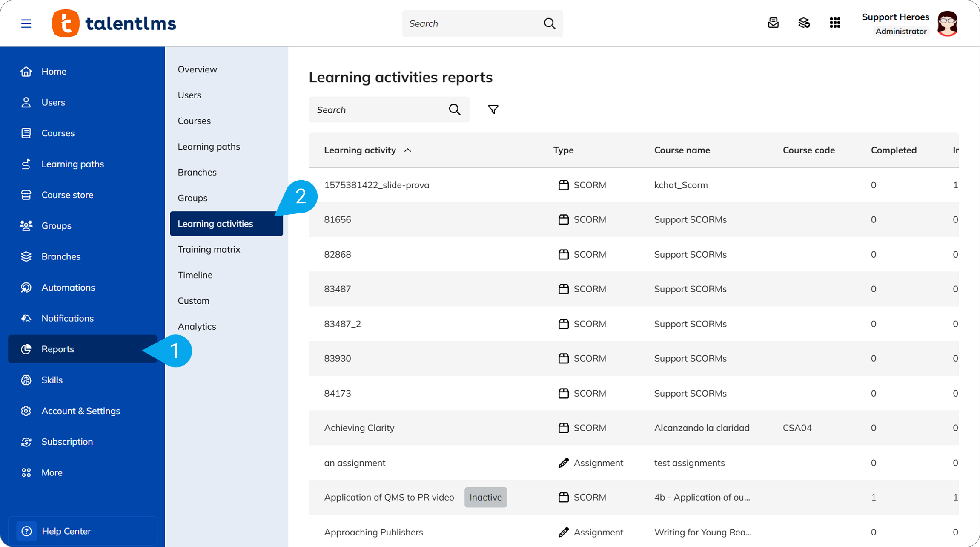Screen dimensions: 980x547
Task: Click the Subscription icon in sidebar
Action: [26, 442]
